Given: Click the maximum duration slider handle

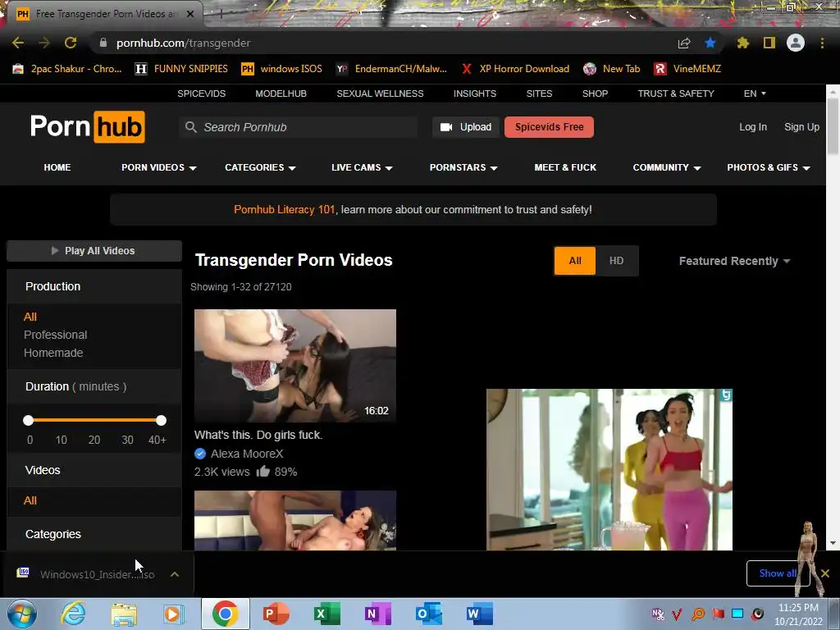Looking at the screenshot, I should coord(162,421).
